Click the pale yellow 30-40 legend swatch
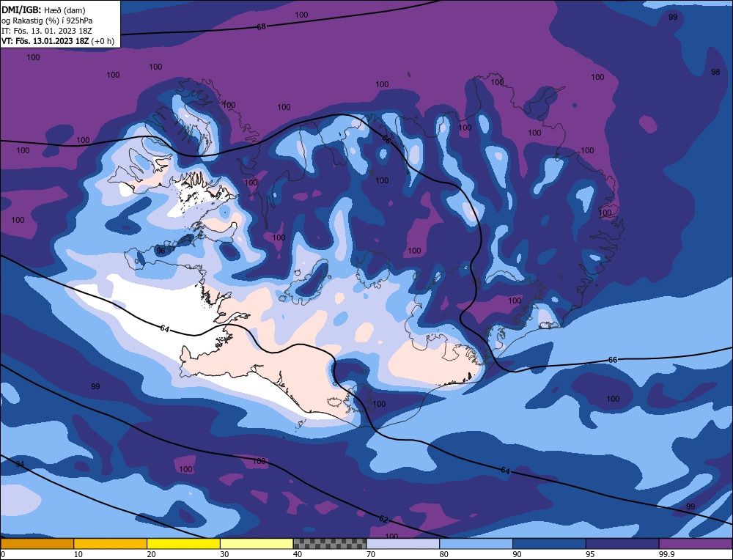The width and height of the screenshot is (733, 560). 257,543
